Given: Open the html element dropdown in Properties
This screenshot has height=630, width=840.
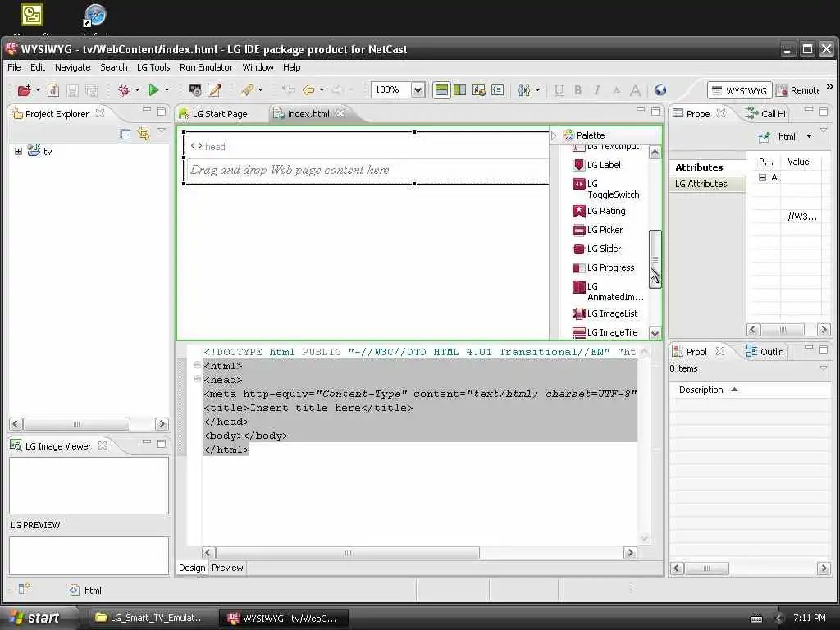Looking at the screenshot, I should point(809,137).
